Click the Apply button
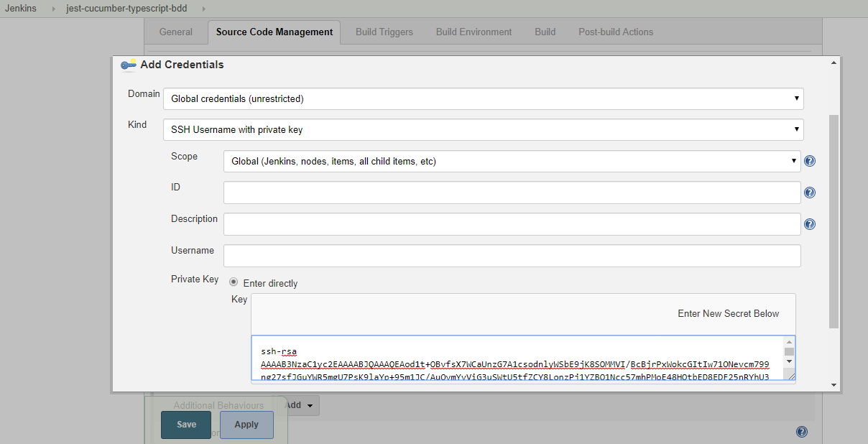 tap(246, 425)
